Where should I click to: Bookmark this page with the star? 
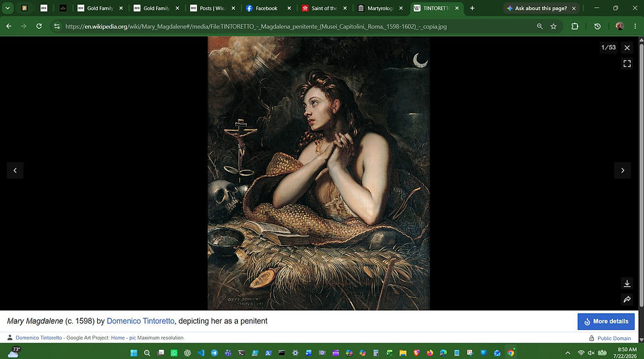553,26
